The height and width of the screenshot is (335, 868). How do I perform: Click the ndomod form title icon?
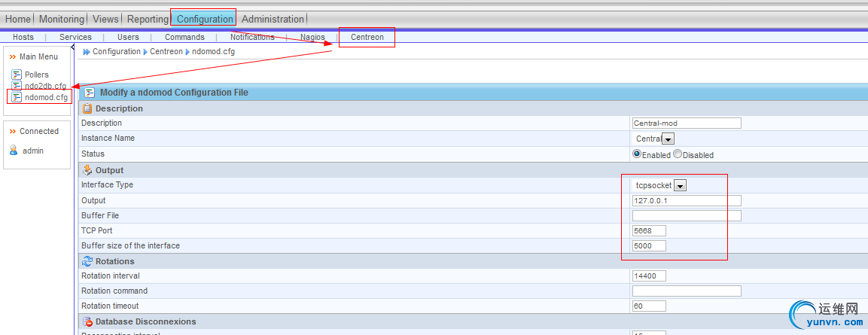(x=90, y=93)
